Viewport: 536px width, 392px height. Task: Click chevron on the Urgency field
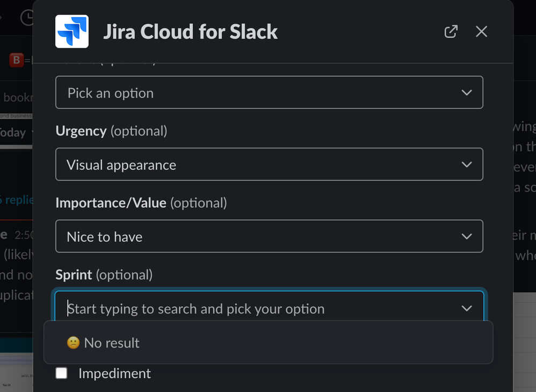(467, 165)
